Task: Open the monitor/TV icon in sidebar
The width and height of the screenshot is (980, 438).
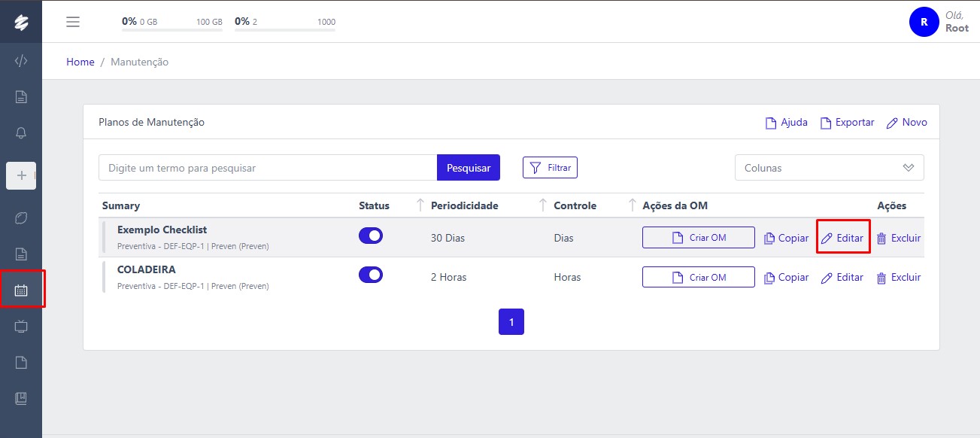Action: click(21, 326)
